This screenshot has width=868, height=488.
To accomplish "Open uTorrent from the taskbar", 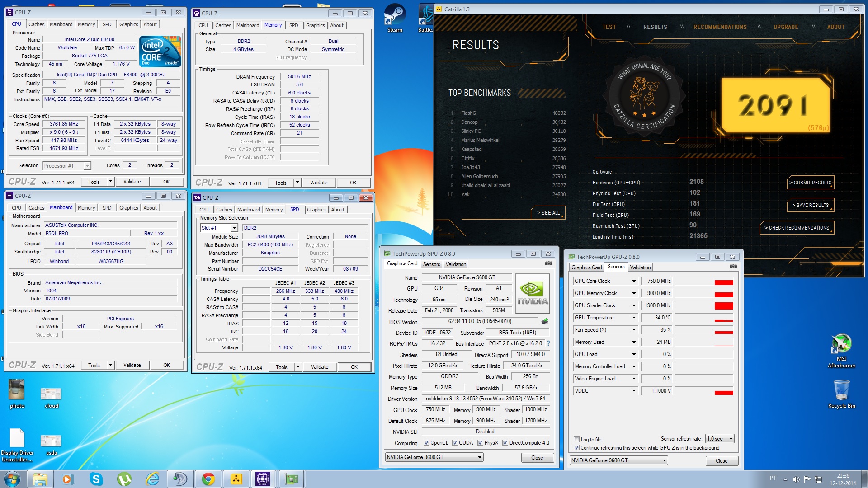I will (x=124, y=479).
